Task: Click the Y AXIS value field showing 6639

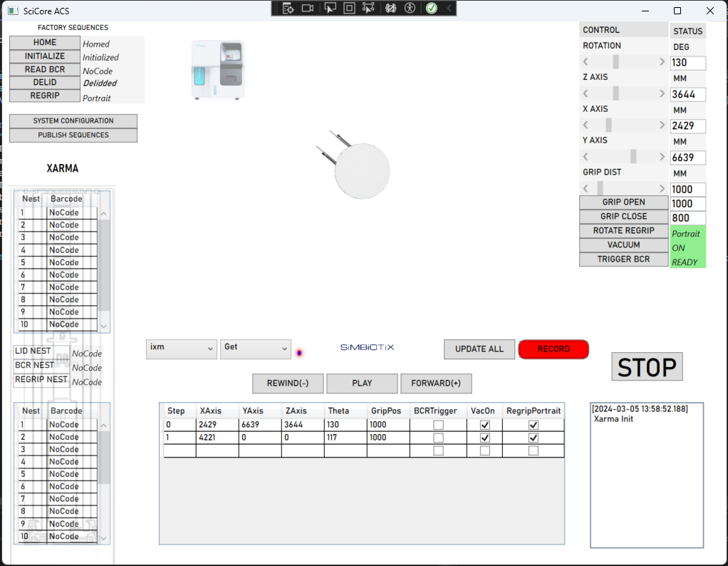Action: tap(687, 158)
